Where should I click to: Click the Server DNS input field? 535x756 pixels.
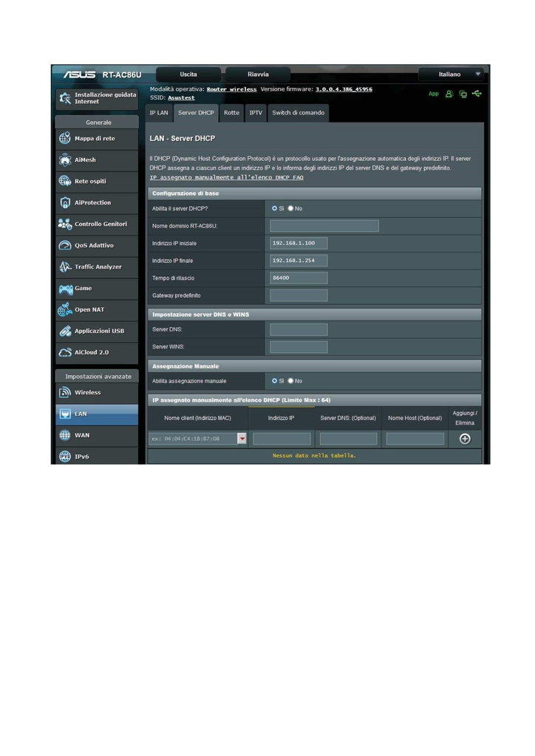point(299,329)
